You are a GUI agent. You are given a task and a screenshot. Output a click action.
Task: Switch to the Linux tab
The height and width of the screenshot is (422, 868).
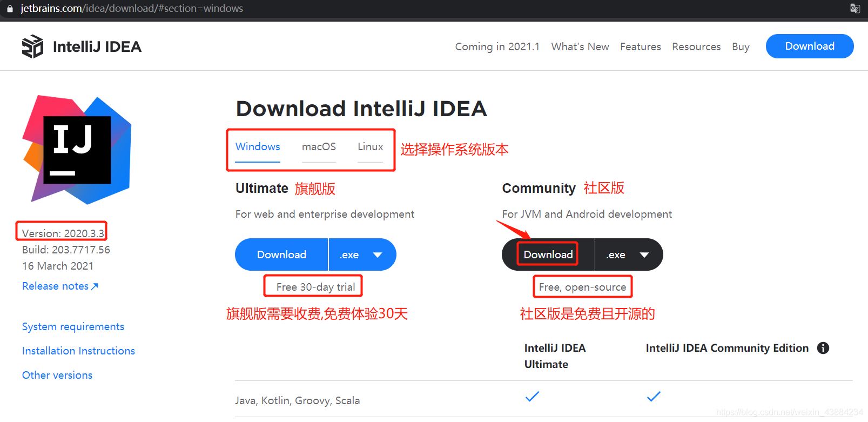[370, 147]
